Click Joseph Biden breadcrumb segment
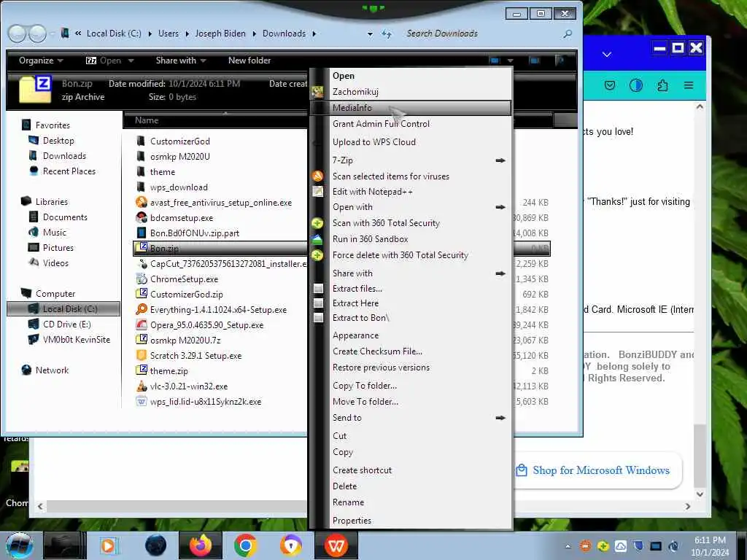Viewport: 747px width, 560px height. tap(220, 34)
